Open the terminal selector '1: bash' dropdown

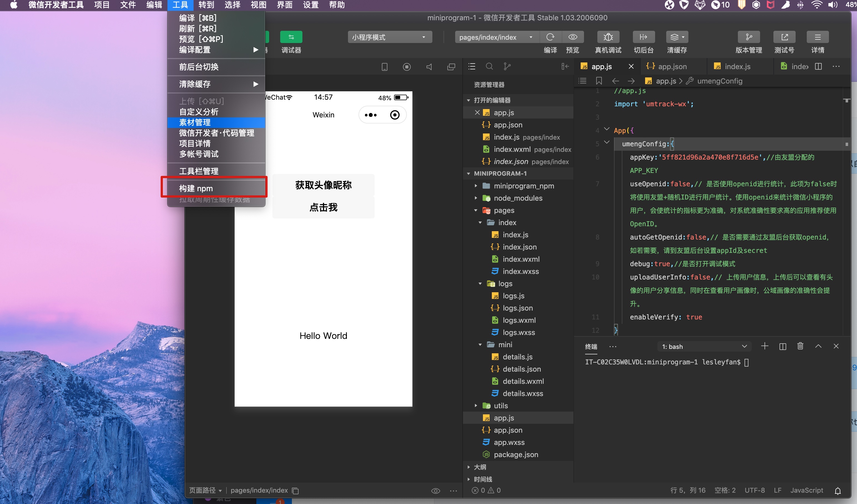(x=704, y=346)
